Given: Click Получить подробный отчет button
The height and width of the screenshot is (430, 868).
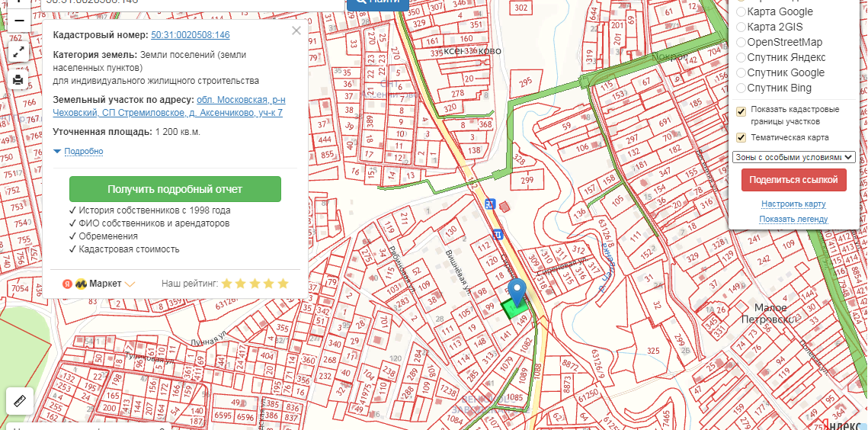Looking at the screenshot, I should [x=175, y=189].
